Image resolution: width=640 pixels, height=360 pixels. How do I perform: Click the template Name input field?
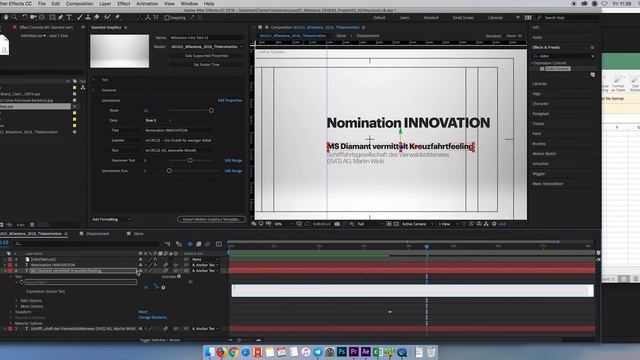pyautogui.click(x=206, y=38)
